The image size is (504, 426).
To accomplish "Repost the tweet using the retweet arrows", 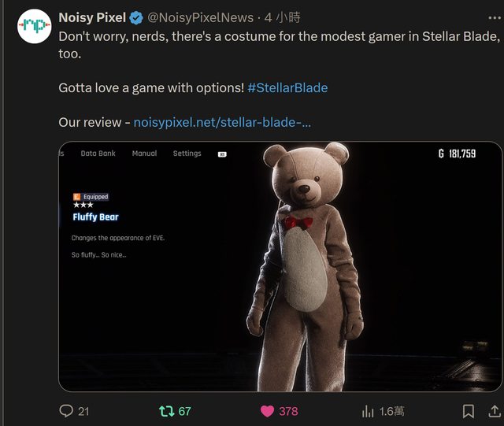I will click(167, 410).
